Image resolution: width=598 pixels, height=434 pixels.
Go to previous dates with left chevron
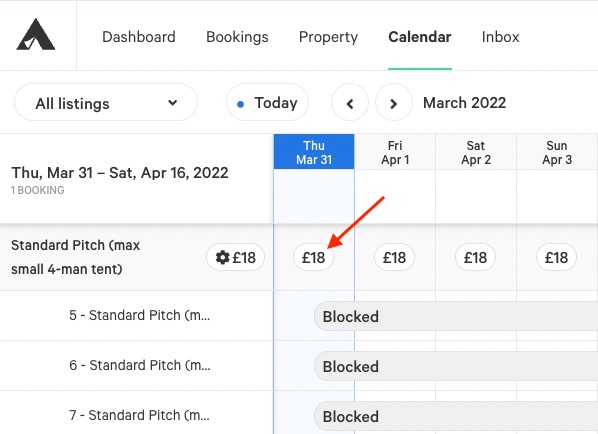[x=350, y=103]
